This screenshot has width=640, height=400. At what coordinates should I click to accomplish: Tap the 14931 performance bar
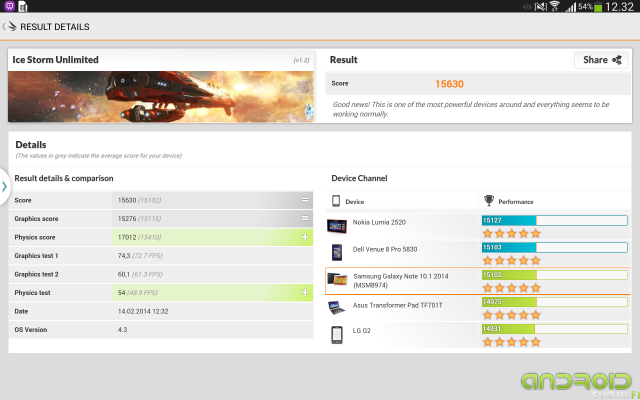pos(555,329)
